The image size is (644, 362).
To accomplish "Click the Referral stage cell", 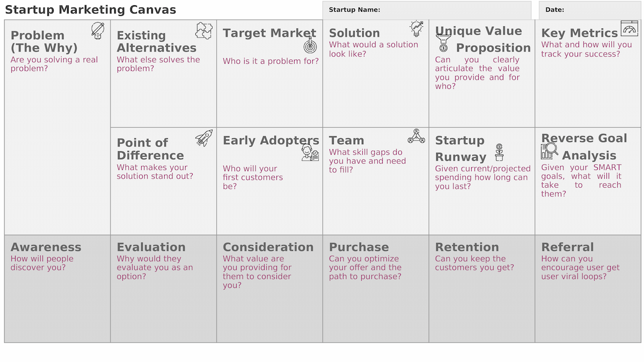I will tap(588, 289).
